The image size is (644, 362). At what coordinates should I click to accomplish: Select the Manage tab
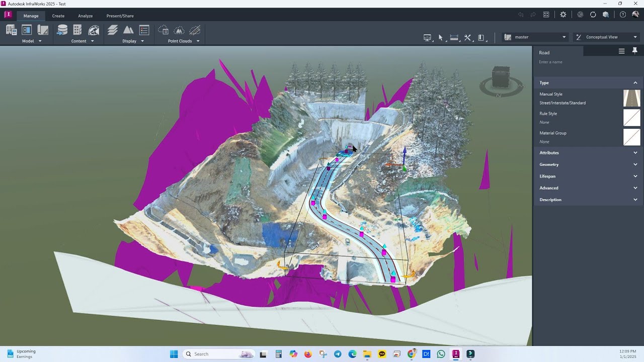point(31,16)
